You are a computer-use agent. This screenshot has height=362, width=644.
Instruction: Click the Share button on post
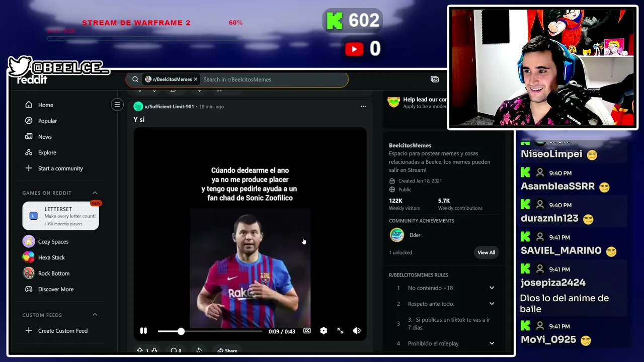pos(227,350)
